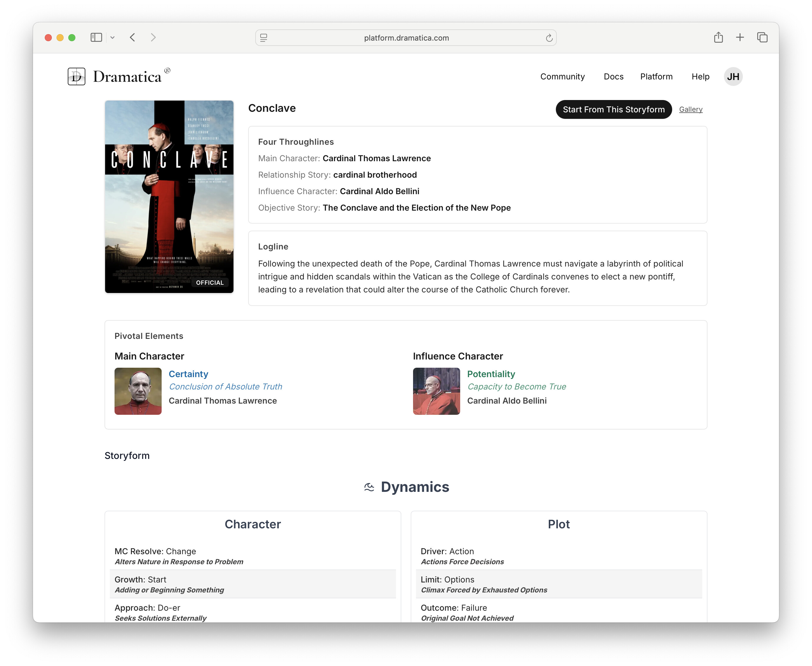812x666 pixels.
Task: Click the Conclave movie poster thumbnail
Action: click(169, 197)
